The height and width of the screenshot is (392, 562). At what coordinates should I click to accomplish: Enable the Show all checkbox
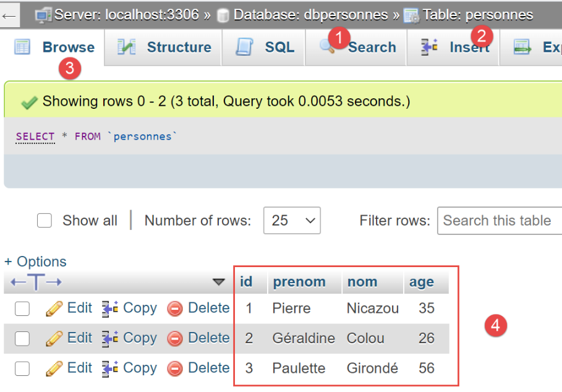tap(45, 221)
